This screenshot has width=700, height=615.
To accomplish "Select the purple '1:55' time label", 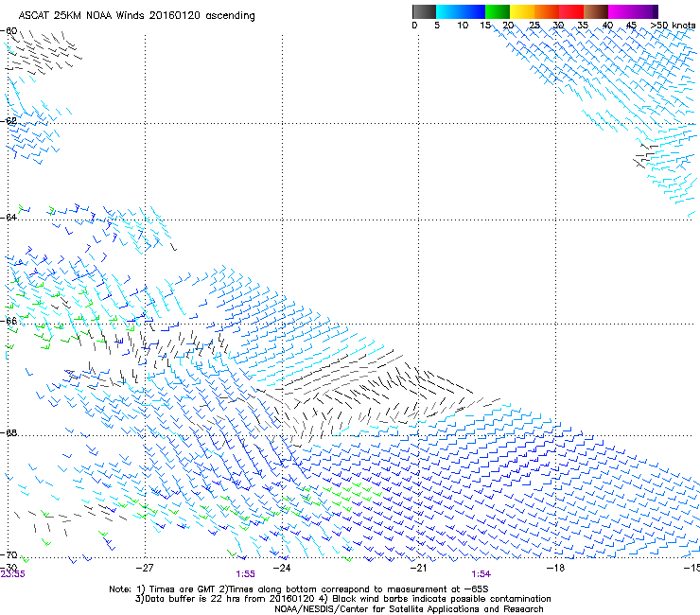I will [x=246, y=574].
